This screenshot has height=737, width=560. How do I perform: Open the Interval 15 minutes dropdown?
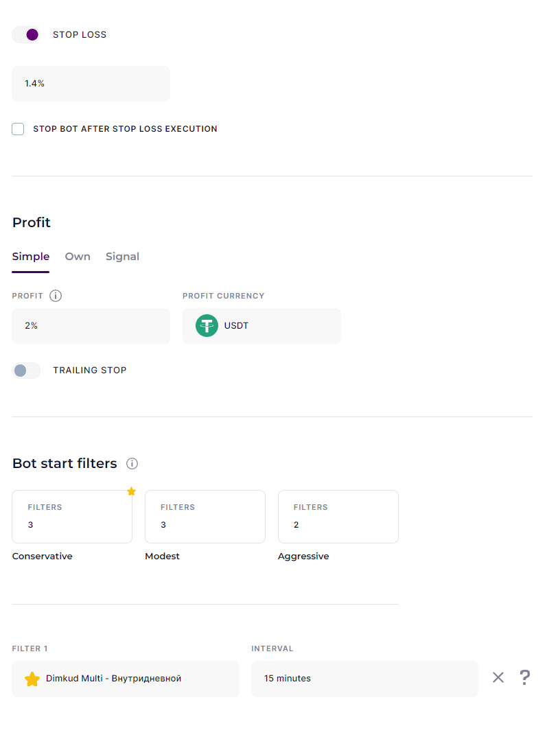[x=364, y=679]
